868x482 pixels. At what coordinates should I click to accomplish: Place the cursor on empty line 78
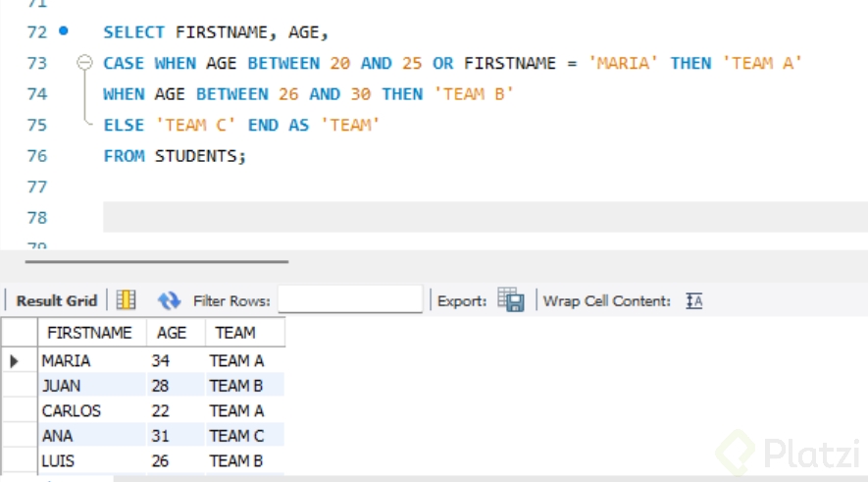(392, 217)
